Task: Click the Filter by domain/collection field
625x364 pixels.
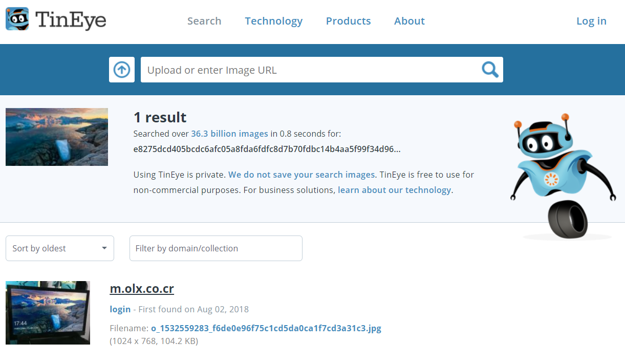Action: [216, 248]
